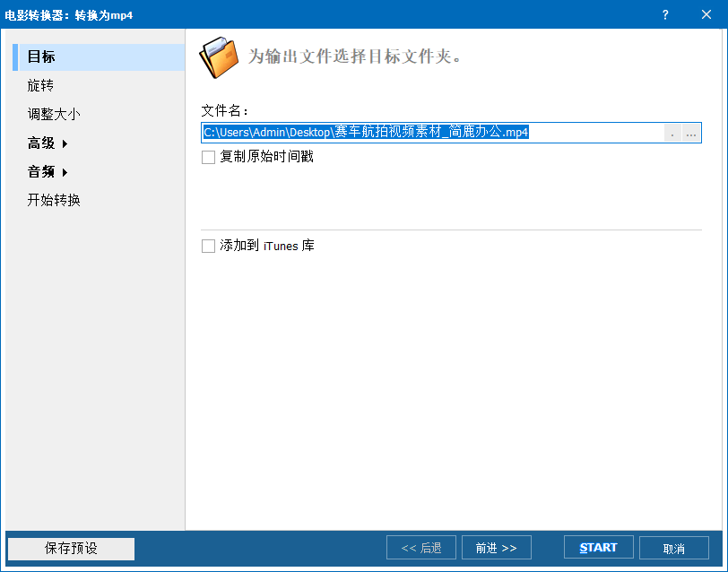Click the "..." browse button for the file path
The height and width of the screenshot is (572, 728).
(x=690, y=133)
